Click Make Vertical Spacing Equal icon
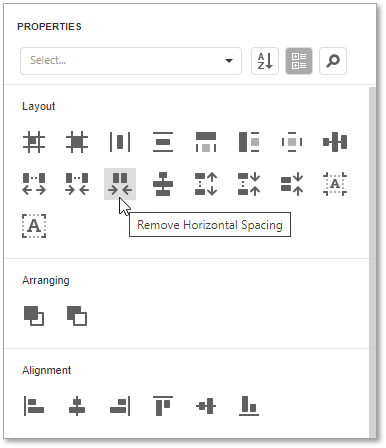Viewport: 386px width, 448px height. pyautogui.click(x=163, y=184)
